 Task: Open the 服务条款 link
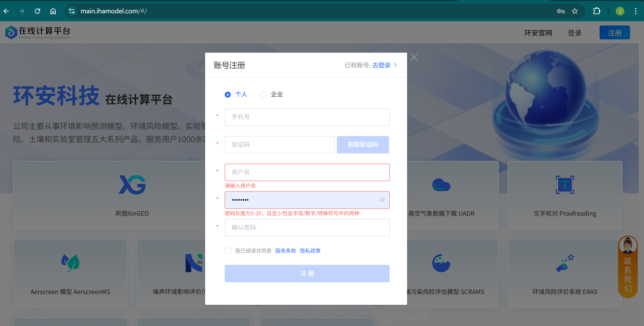[285, 250]
